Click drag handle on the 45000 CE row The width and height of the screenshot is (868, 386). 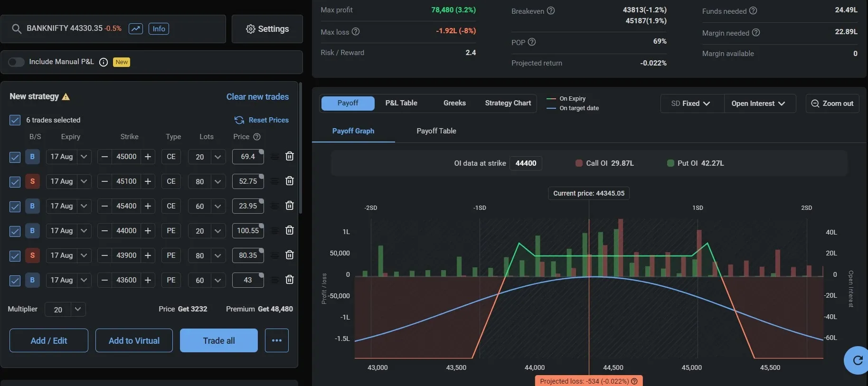point(274,157)
